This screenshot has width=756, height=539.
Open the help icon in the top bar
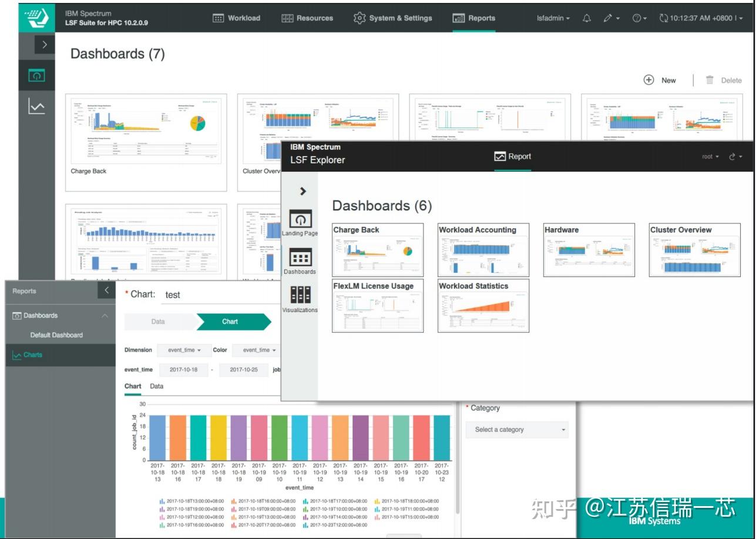[637, 18]
